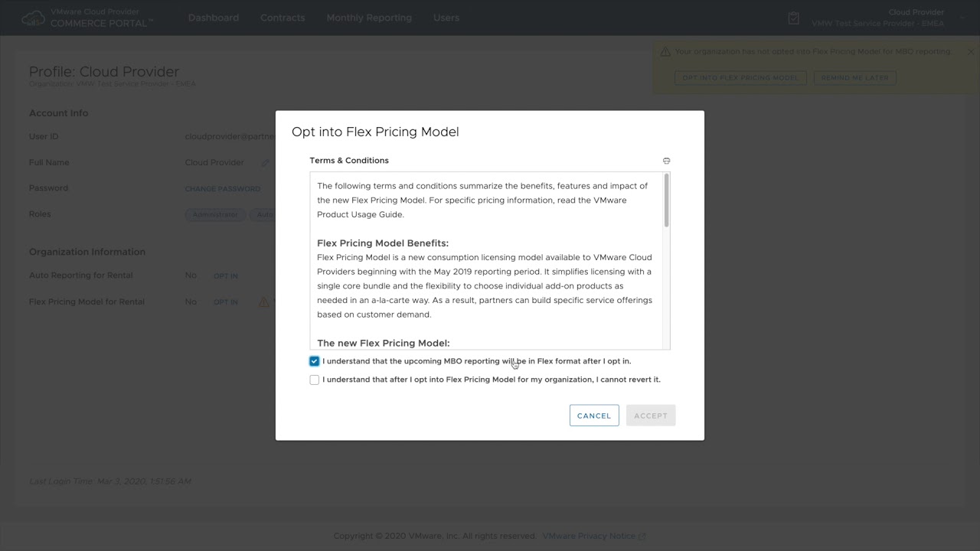Click the 'Flex Pricing Model Benefits:' heading

click(x=383, y=243)
